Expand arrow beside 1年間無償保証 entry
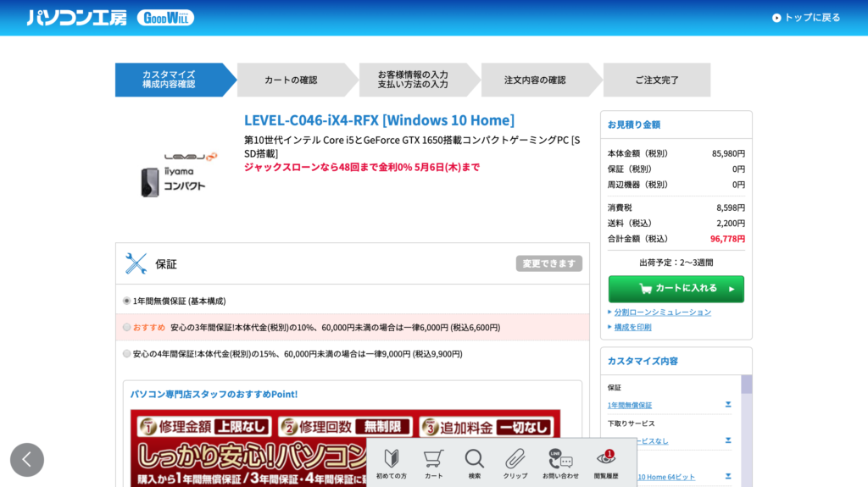This screenshot has width=868, height=487. [728, 405]
